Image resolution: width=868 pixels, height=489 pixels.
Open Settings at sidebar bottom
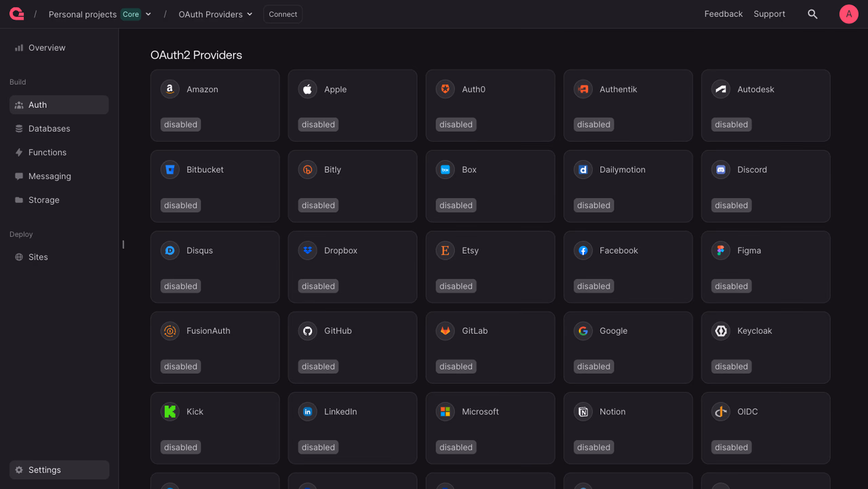pos(59,469)
